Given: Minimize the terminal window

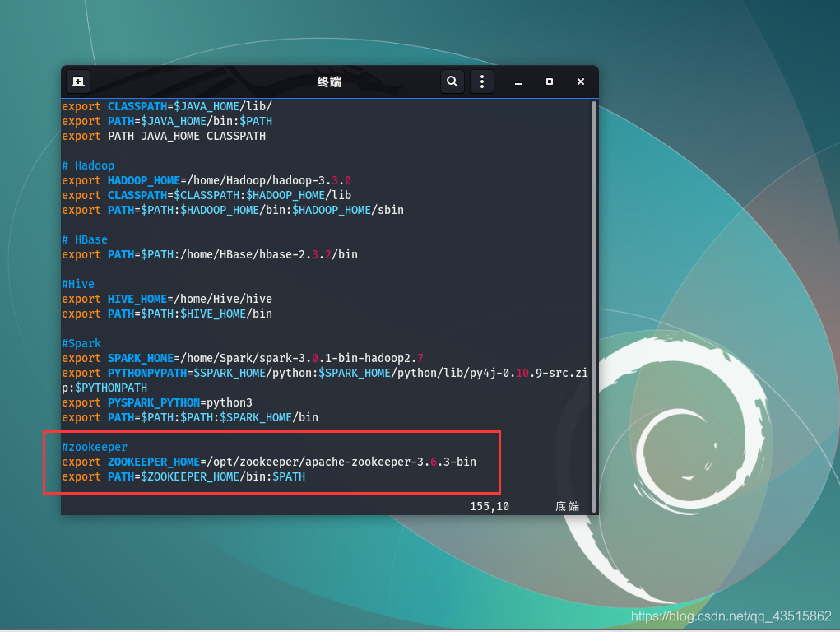Looking at the screenshot, I should click(x=518, y=82).
